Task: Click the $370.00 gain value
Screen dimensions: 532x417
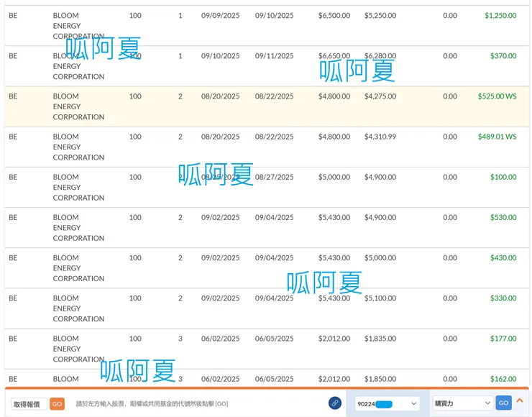Action: click(503, 56)
